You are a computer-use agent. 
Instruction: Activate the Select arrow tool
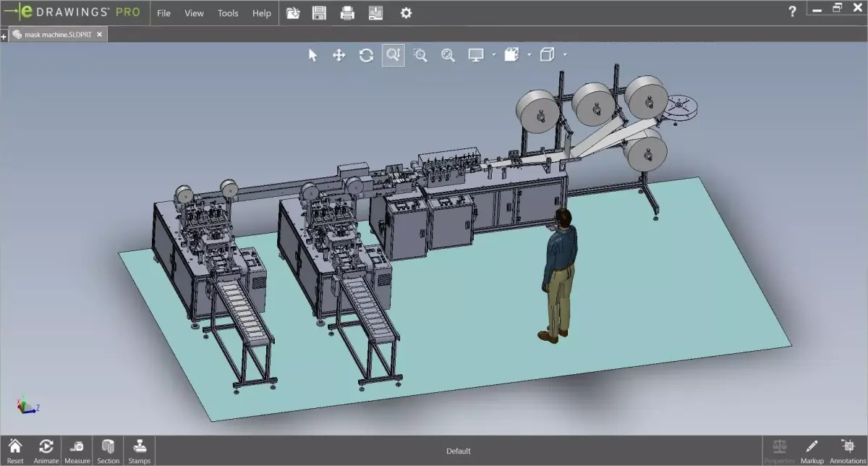tap(312, 55)
